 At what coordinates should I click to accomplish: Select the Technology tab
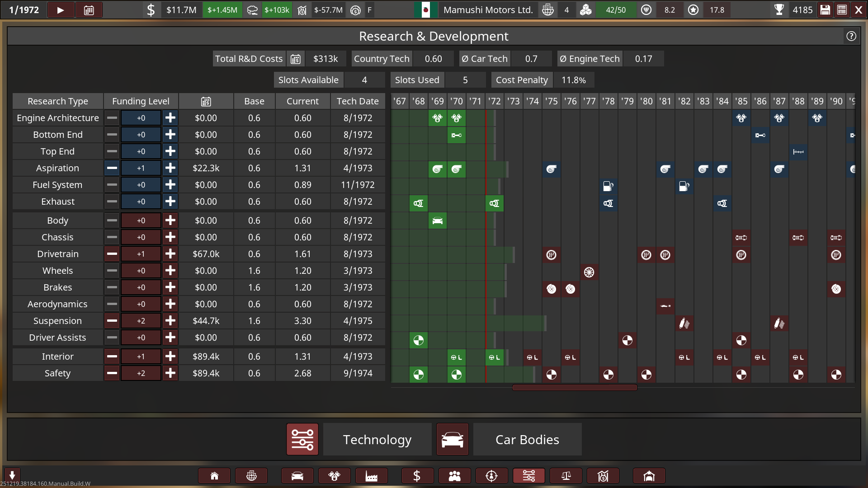coord(377,440)
